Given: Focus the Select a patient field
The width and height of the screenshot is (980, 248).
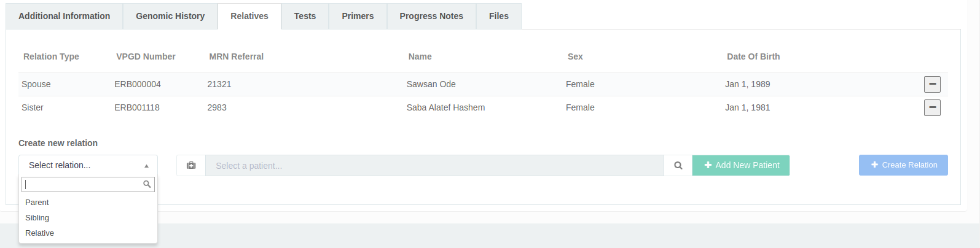Looking at the screenshot, I should (434, 166).
